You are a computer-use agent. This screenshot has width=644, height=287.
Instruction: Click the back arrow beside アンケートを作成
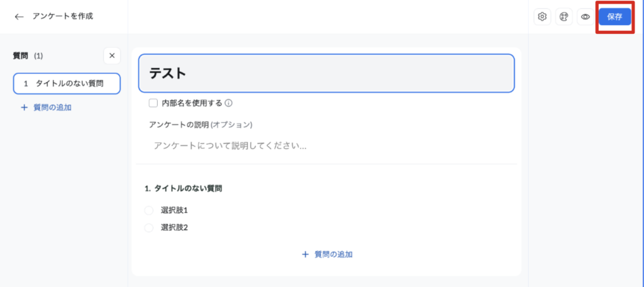coord(19,16)
